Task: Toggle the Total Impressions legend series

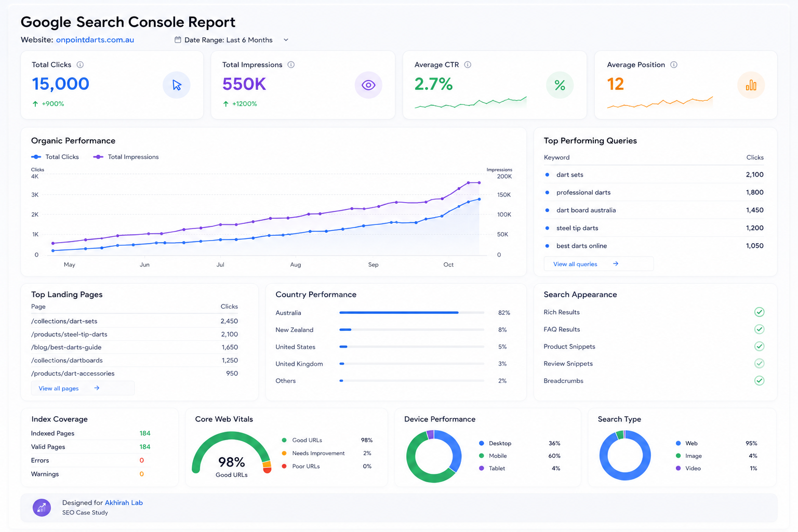Action: coord(126,157)
